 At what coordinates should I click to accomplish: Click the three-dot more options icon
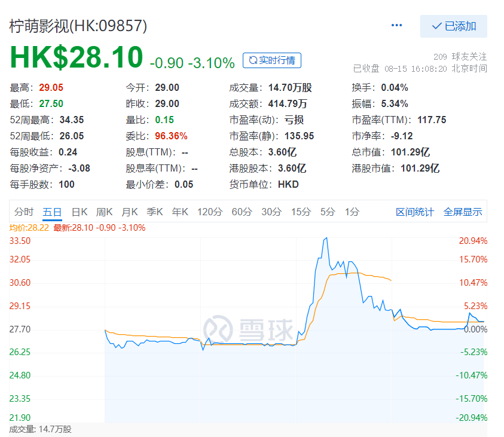point(396,25)
